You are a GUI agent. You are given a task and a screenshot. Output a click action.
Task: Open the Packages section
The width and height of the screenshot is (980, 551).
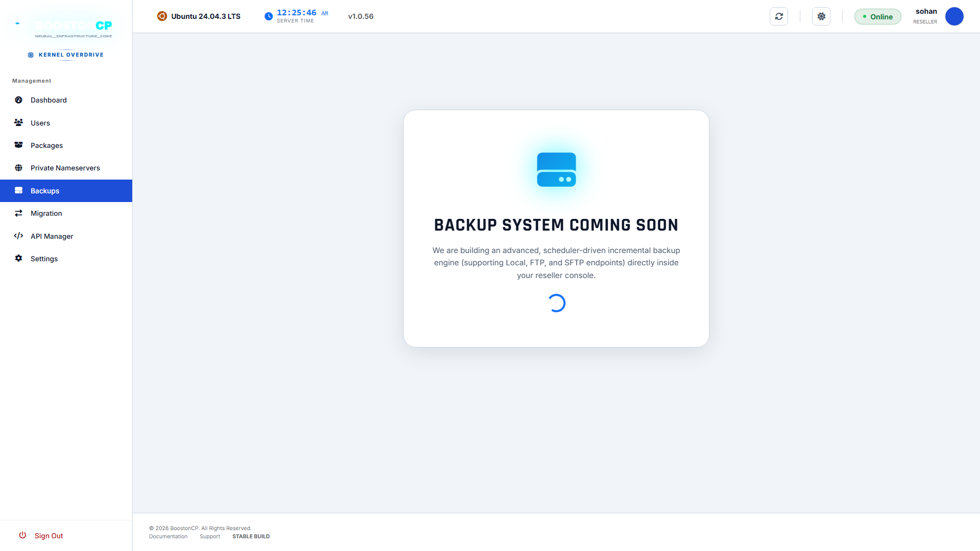(x=66, y=145)
